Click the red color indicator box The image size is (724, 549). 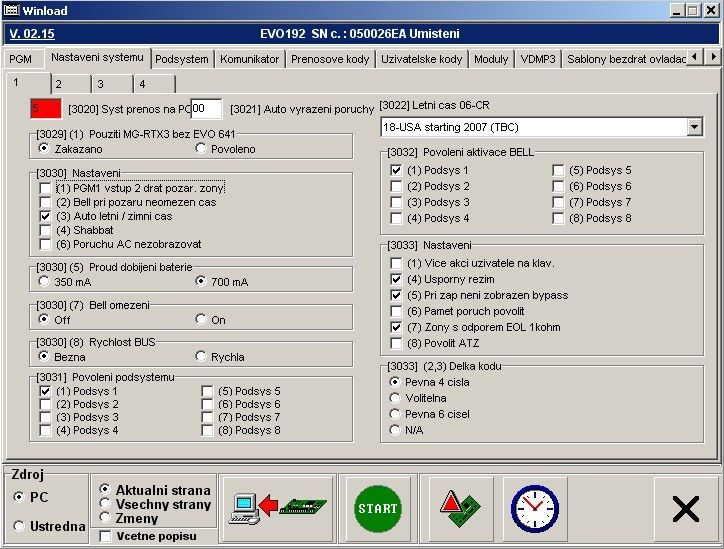(45, 107)
